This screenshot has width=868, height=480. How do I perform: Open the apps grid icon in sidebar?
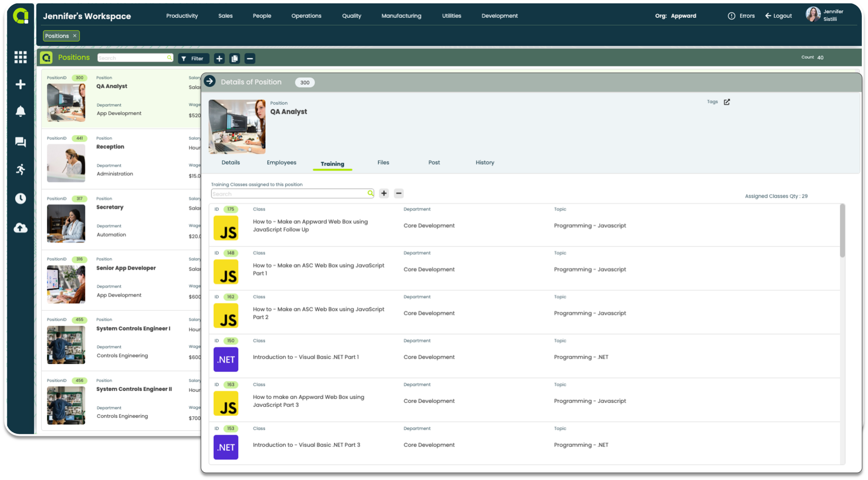(21, 57)
